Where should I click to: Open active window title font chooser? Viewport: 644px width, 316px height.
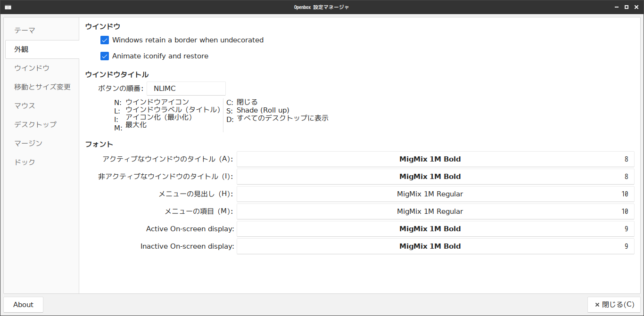coord(435,159)
